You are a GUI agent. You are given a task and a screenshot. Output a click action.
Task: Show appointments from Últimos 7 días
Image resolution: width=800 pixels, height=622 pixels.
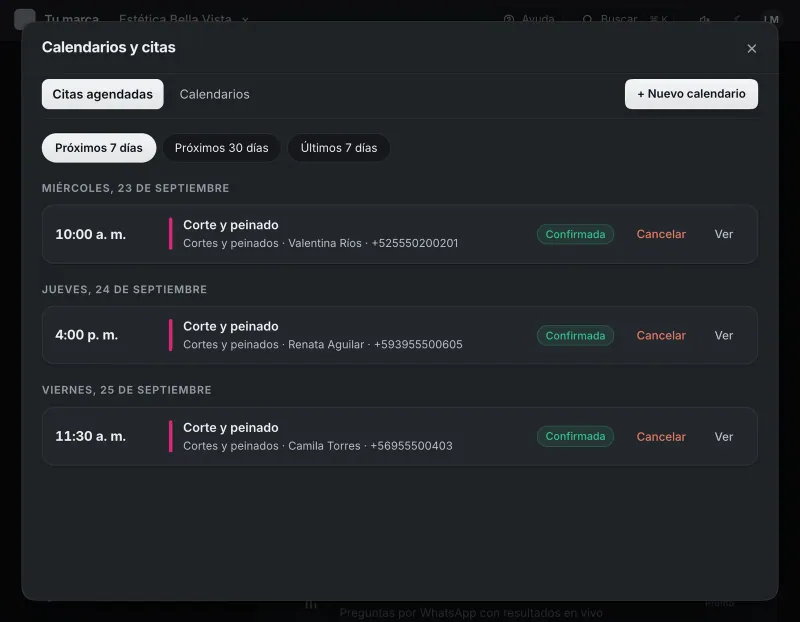pyautogui.click(x=339, y=148)
